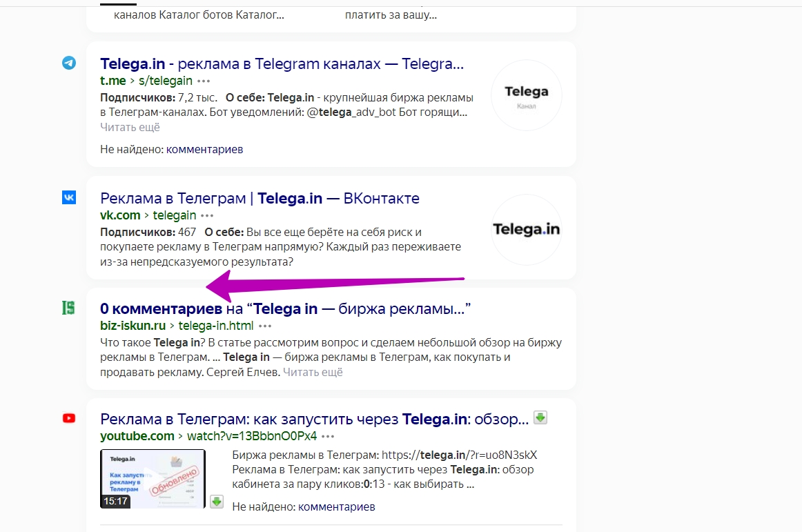Click the telegain path after vk.com
Viewport: 802px width, 532px height.
pos(175,215)
